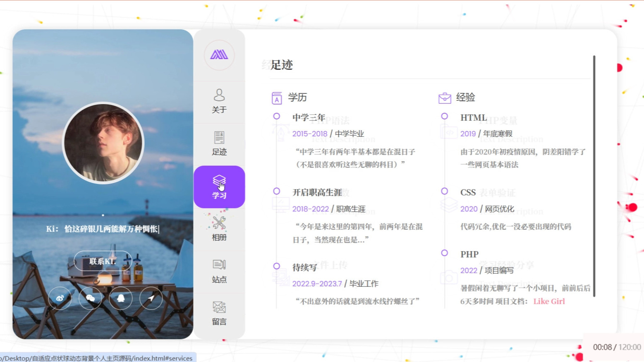Click the 00:08 / 120:00 timer display
This screenshot has width=644, height=362.
point(617,347)
